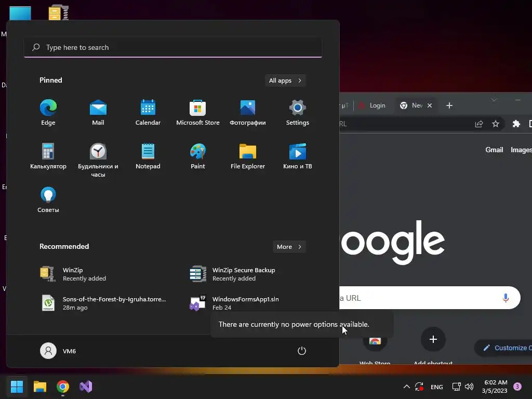
Task: Open Microsoft Store
Action: [198, 113]
